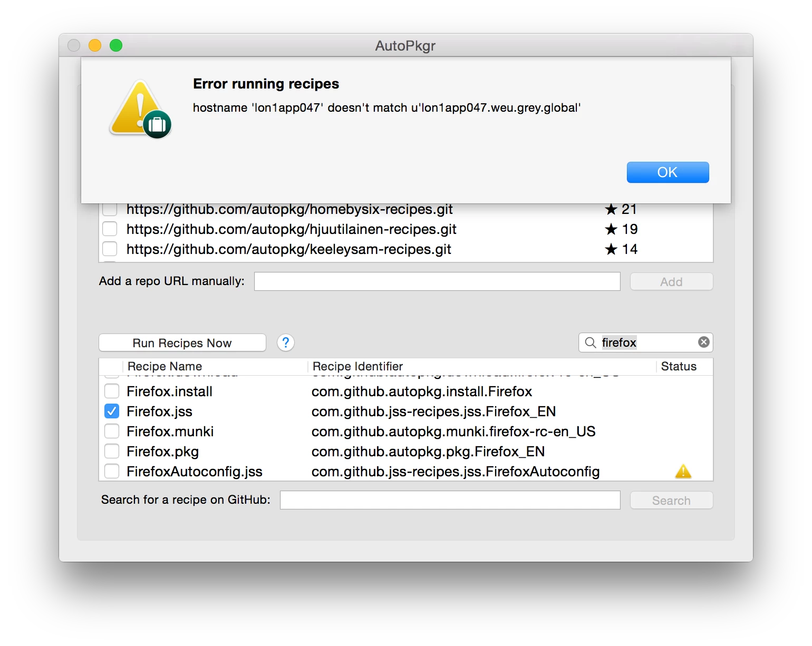Zoom the AutoPkgr window with green button
This screenshot has width=812, height=646.
point(116,45)
